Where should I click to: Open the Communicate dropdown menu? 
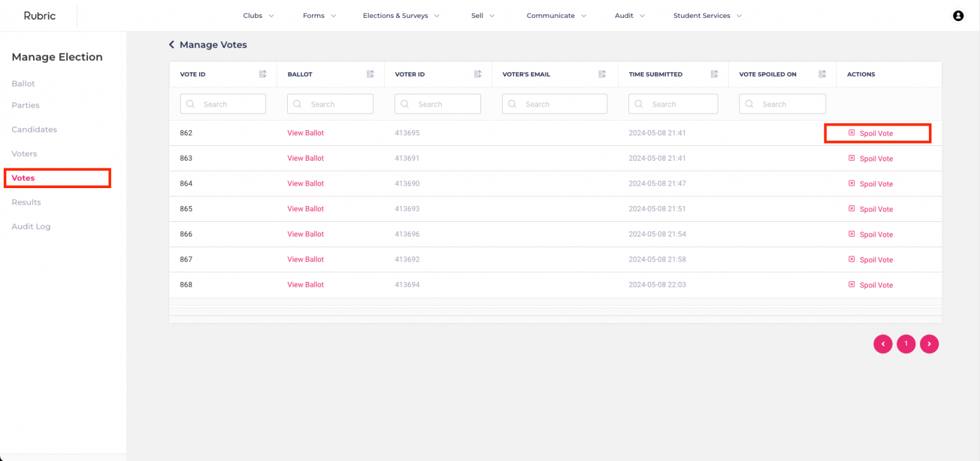coord(556,16)
